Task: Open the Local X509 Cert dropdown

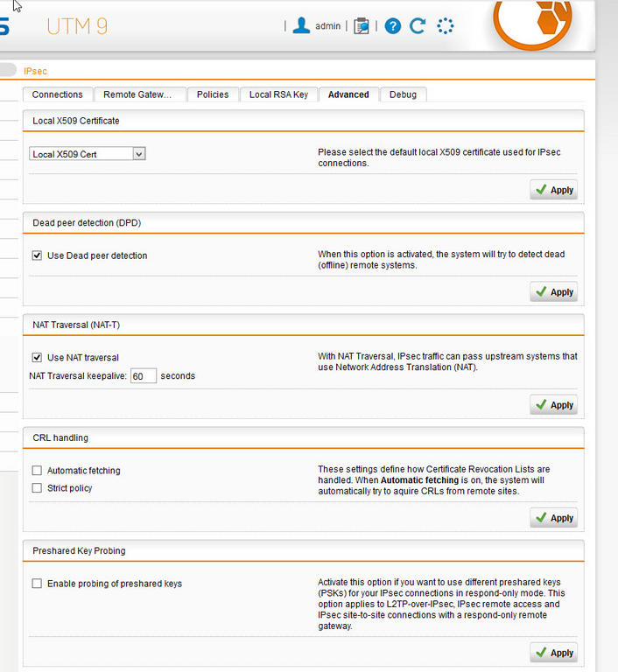Action: 88,154
